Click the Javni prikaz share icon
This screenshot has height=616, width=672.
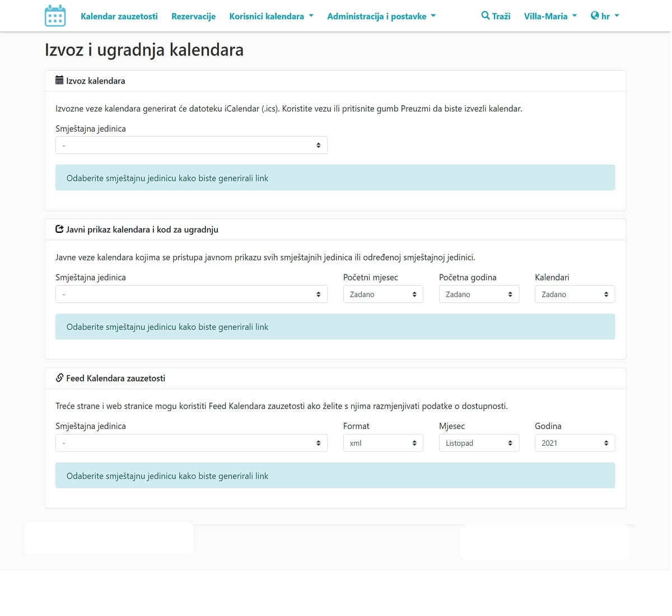(x=59, y=229)
